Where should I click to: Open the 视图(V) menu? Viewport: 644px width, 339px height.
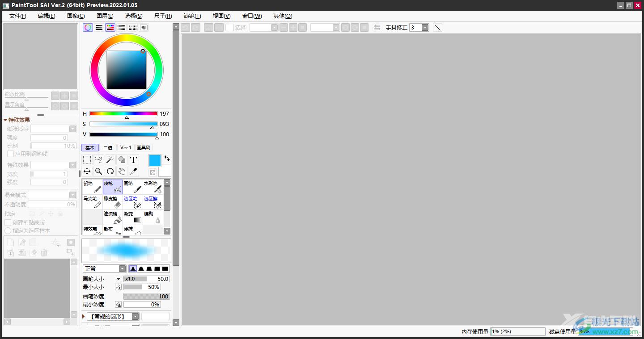tap(221, 16)
